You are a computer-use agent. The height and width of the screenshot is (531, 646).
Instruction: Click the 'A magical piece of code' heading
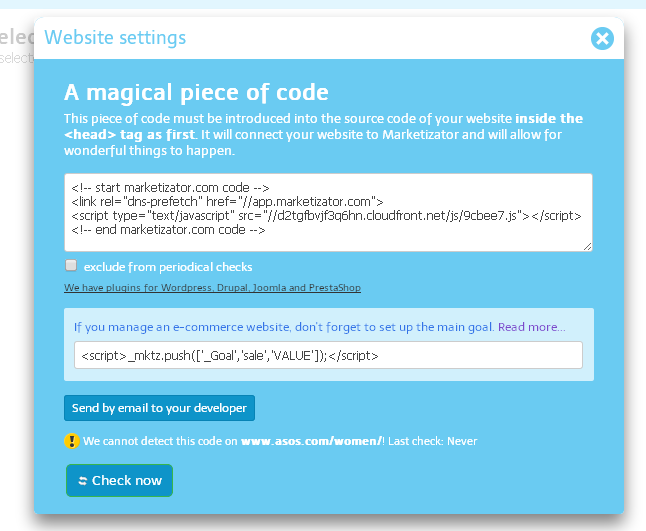196,92
